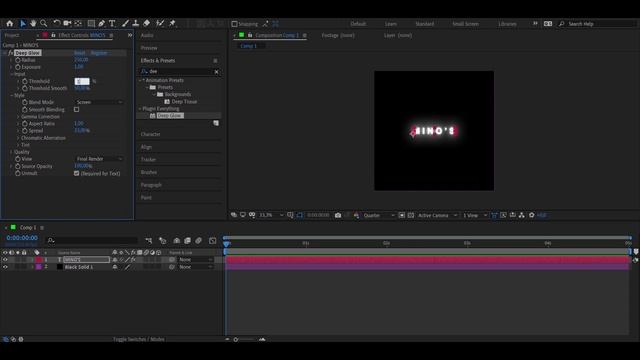This screenshot has height=360, width=640.
Task: Open MINO'S layer parent None dropdown
Action: coord(196,260)
